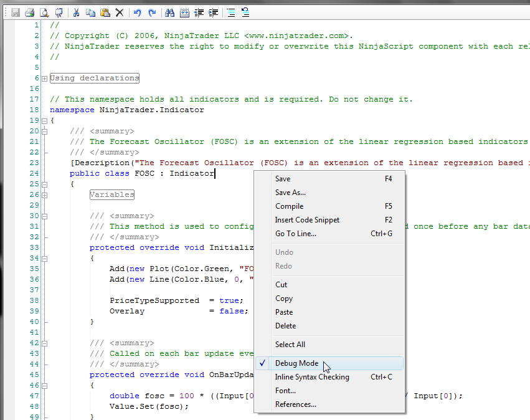The height and width of the screenshot is (420, 530).
Task: Copy selection with the toolbar copy icon
Action: pyautogui.click(x=90, y=12)
